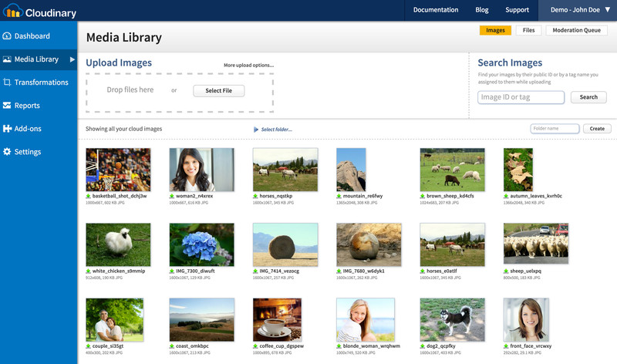The width and height of the screenshot is (617, 364).
Task: Open the woman2 portrait thumbnail
Action: point(201,170)
